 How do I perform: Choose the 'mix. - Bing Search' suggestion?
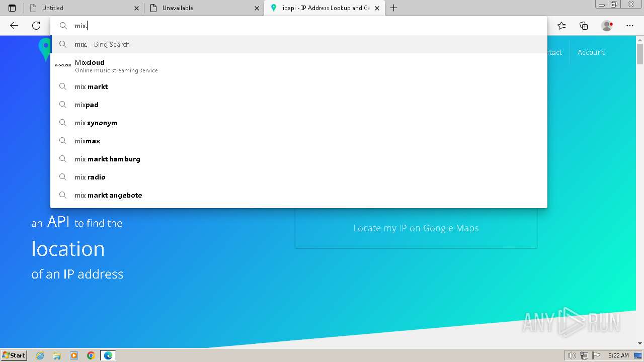[299, 44]
